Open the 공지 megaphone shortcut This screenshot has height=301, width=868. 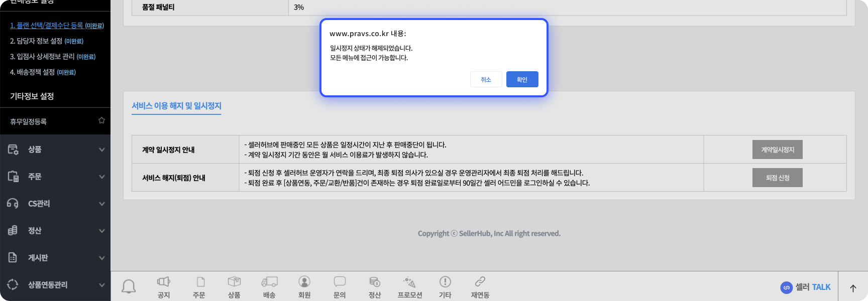pos(164,287)
